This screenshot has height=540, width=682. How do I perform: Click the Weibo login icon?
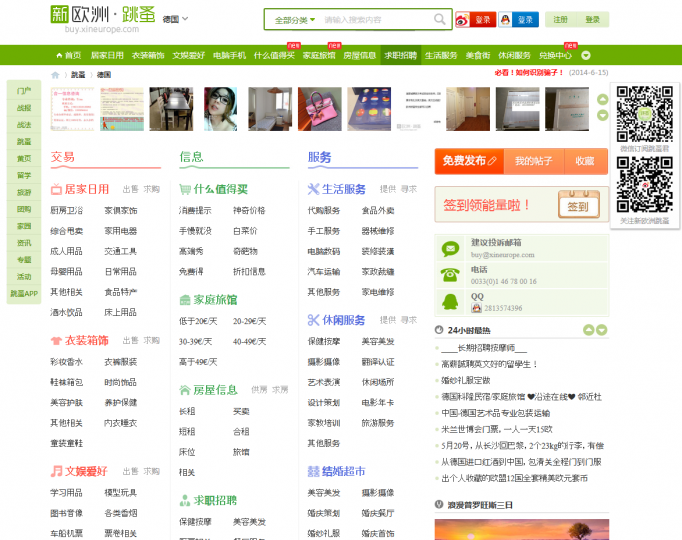point(461,19)
